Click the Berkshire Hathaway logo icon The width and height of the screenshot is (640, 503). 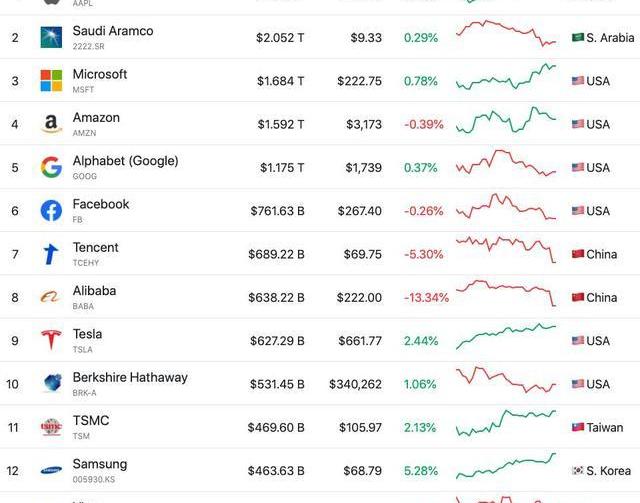(51, 383)
